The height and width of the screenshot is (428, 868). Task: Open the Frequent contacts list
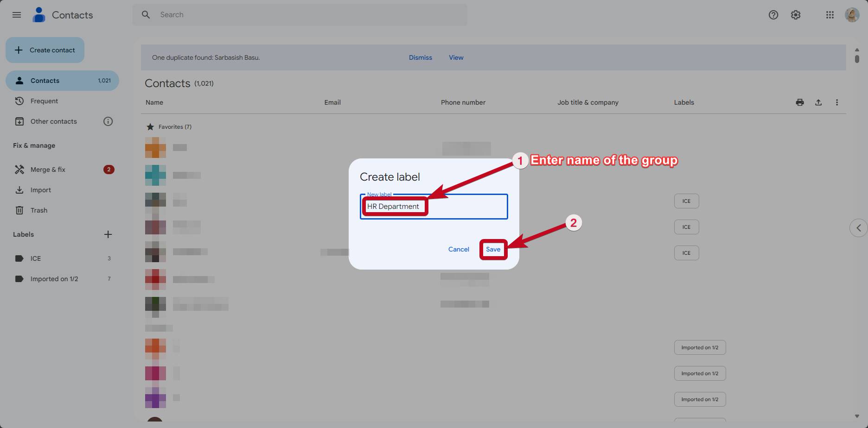click(x=62, y=101)
